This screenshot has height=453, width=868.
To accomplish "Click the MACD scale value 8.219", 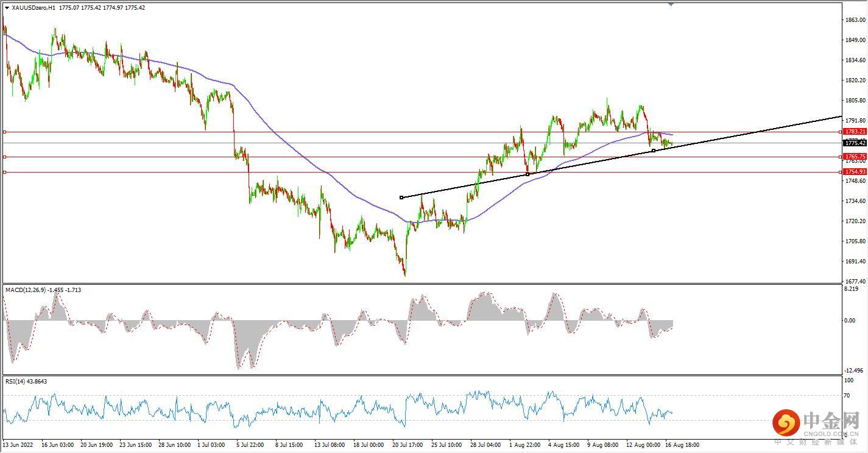I will tap(852, 289).
